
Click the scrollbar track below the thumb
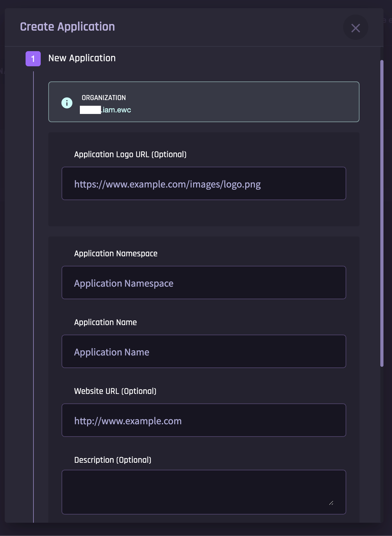[382, 442]
